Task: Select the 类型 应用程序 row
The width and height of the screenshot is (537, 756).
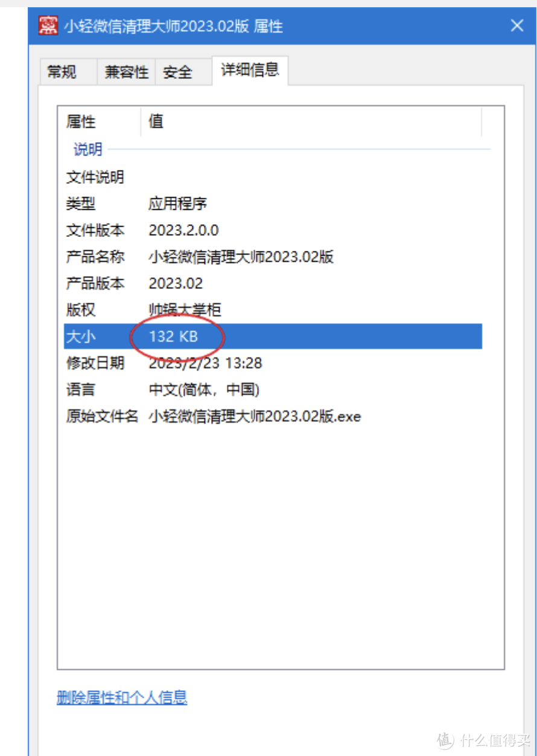Action: pos(273,204)
